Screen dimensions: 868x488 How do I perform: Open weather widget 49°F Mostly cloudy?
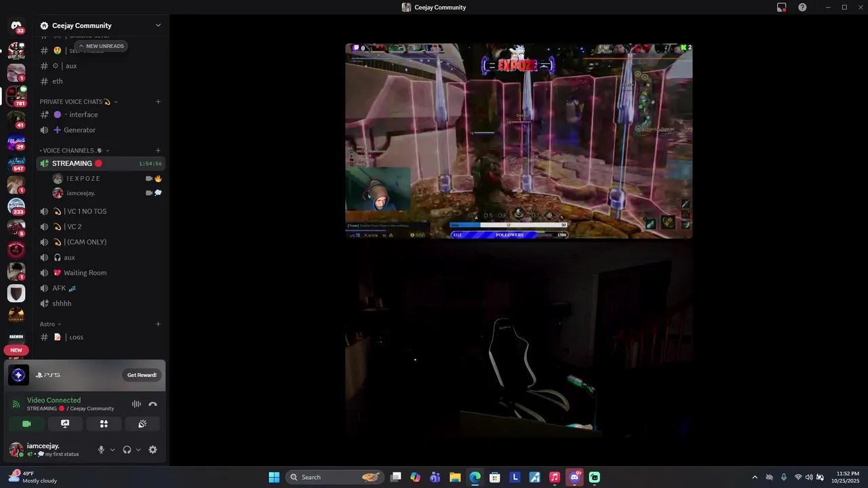(33, 477)
